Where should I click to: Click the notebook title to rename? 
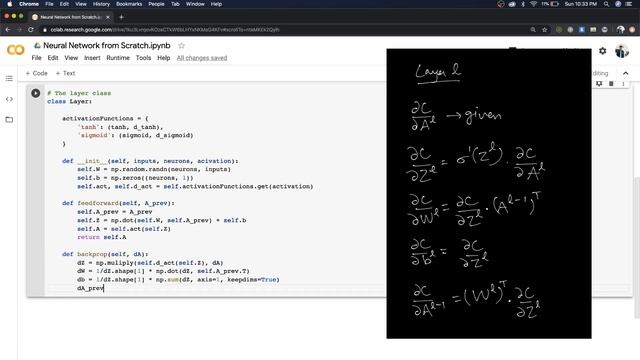(107, 46)
